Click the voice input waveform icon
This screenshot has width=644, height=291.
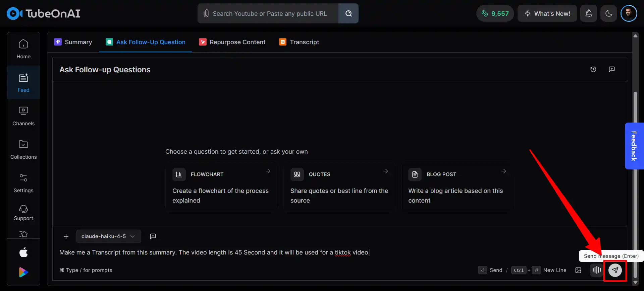coord(596,270)
